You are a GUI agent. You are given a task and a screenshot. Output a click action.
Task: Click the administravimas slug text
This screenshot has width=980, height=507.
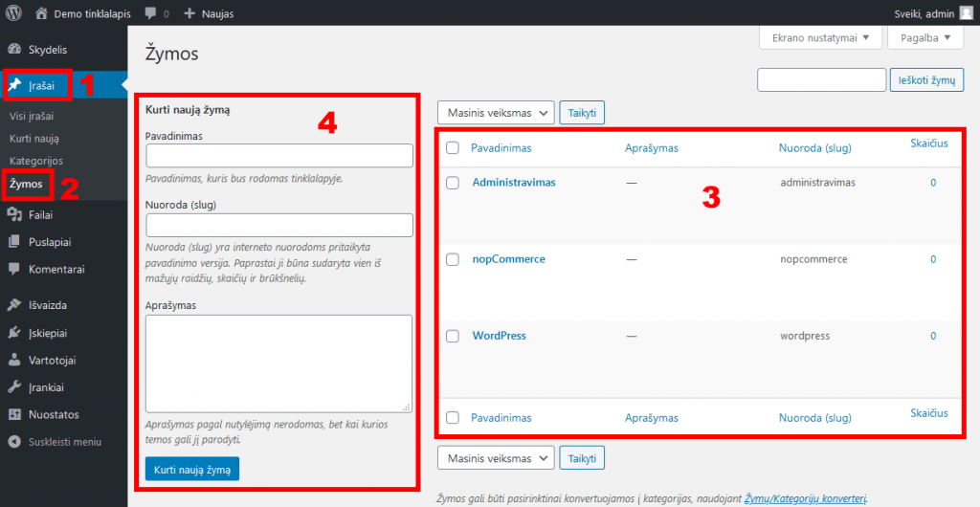(817, 183)
